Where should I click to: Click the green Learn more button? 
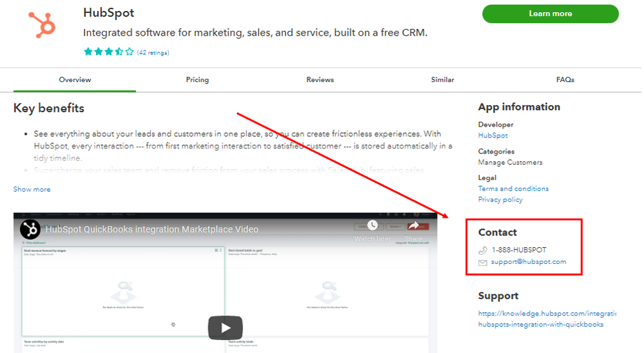[x=550, y=14]
